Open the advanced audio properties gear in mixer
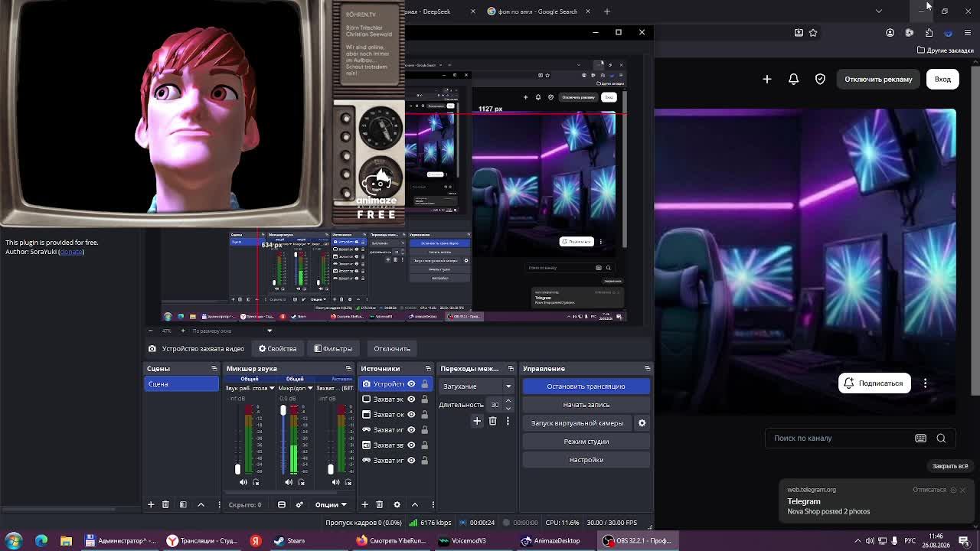Image resolution: width=980 pixels, height=551 pixels. 299,504
